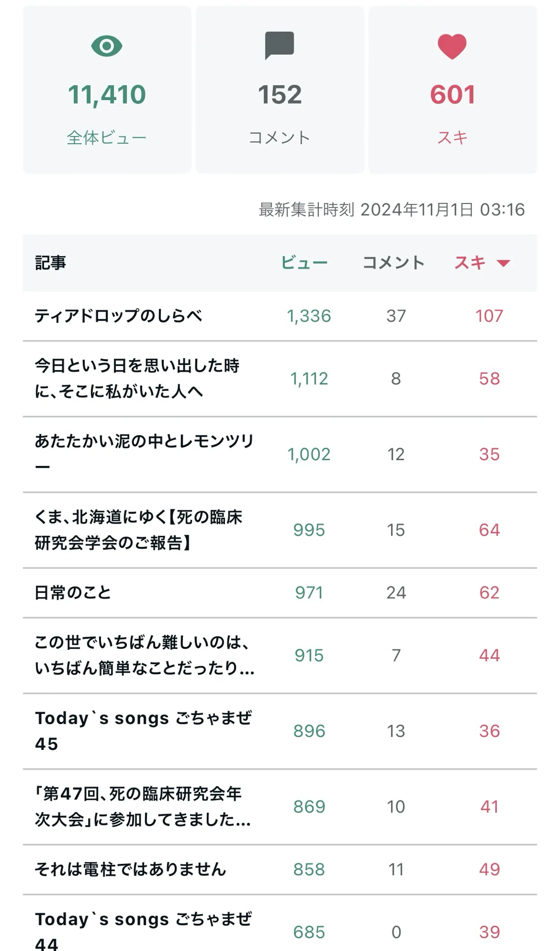Image resolution: width=560 pixels, height=951 pixels.
Task: Tap the pink heart likes icon
Action: [x=452, y=47]
